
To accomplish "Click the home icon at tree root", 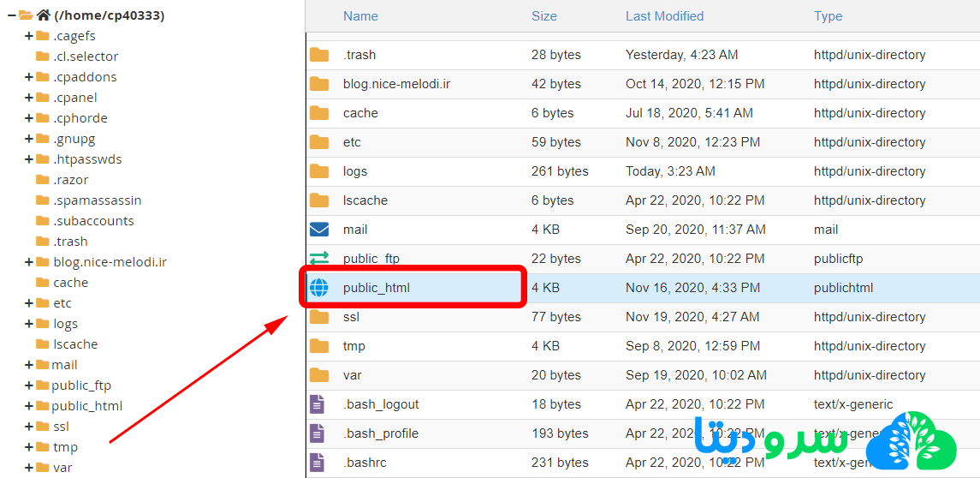I will pyautogui.click(x=44, y=15).
